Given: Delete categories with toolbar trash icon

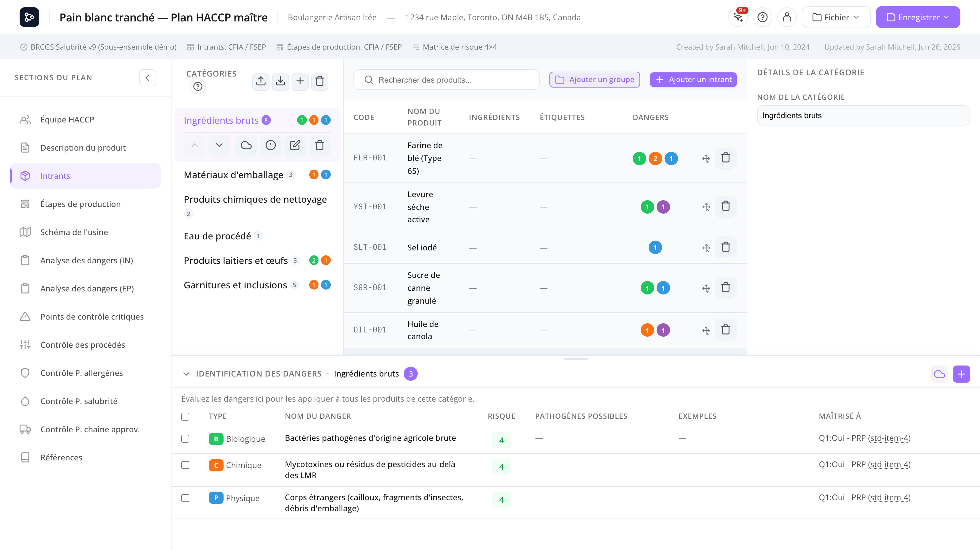Looking at the screenshot, I should [x=319, y=81].
